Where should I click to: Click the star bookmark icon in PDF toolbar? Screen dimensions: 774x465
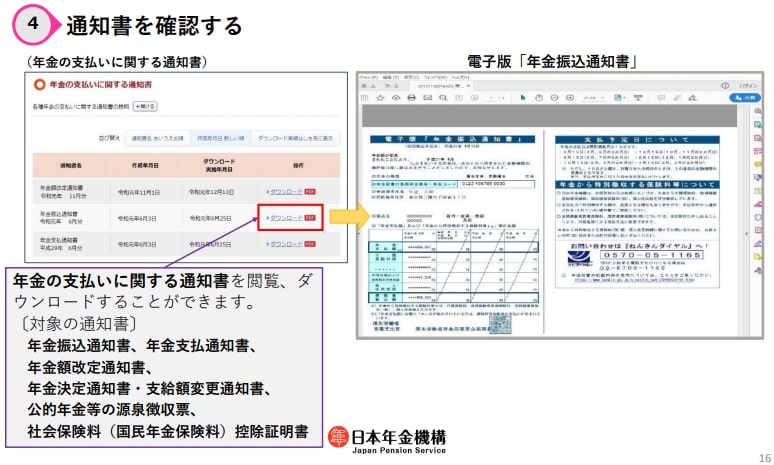(x=380, y=98)
